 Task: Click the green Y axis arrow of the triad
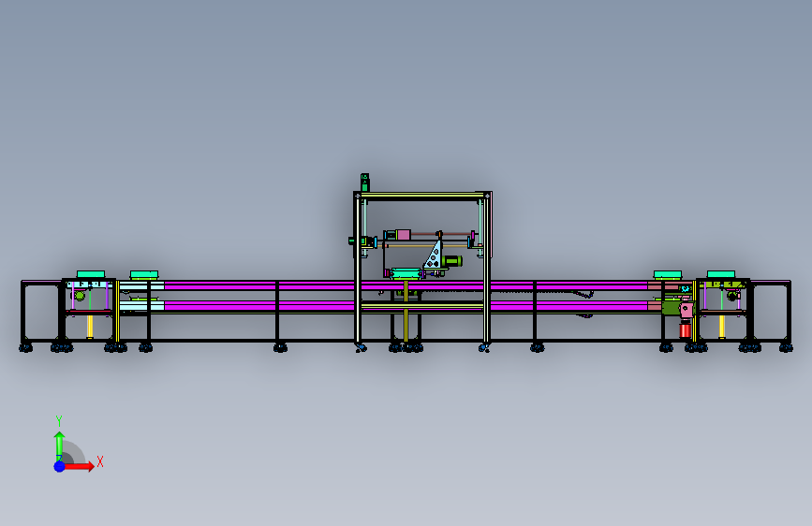point(59,446)
